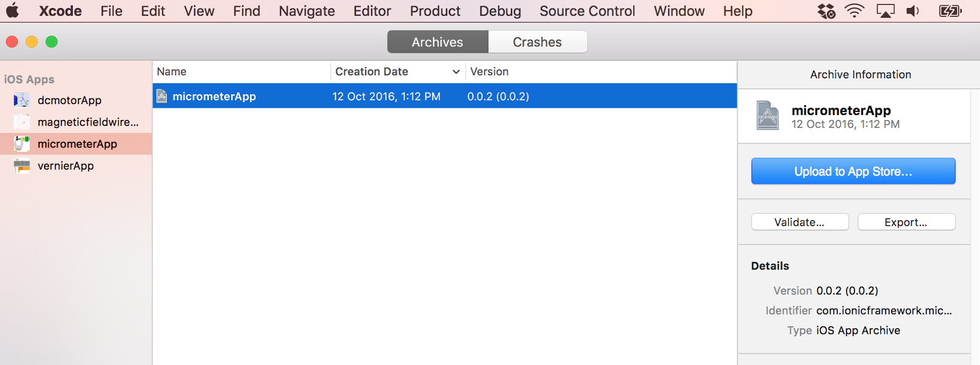Click the Validate button
This screenshot has width=980, height=365.
pyautogui.click(x=799, y=222)
